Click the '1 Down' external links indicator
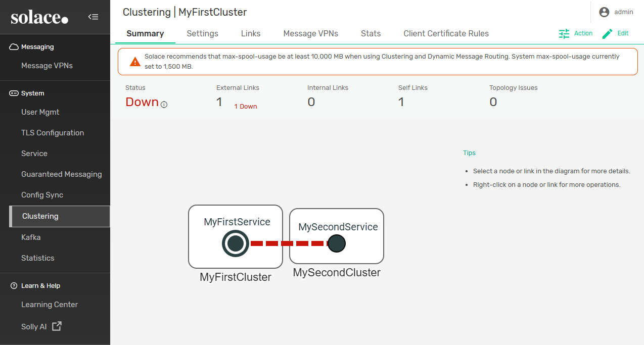The height and width of the screenshot is (345, 644). [245, 107]
